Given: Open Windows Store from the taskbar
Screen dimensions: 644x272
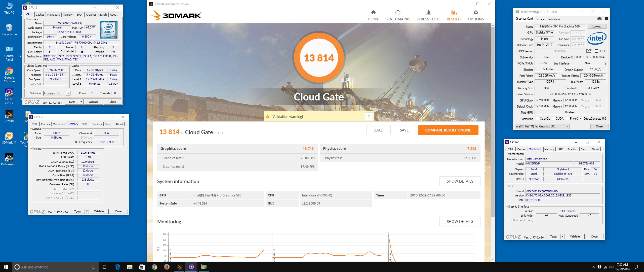Looking at the screenshot, I should pyautogui.click(x=142, y=267).
